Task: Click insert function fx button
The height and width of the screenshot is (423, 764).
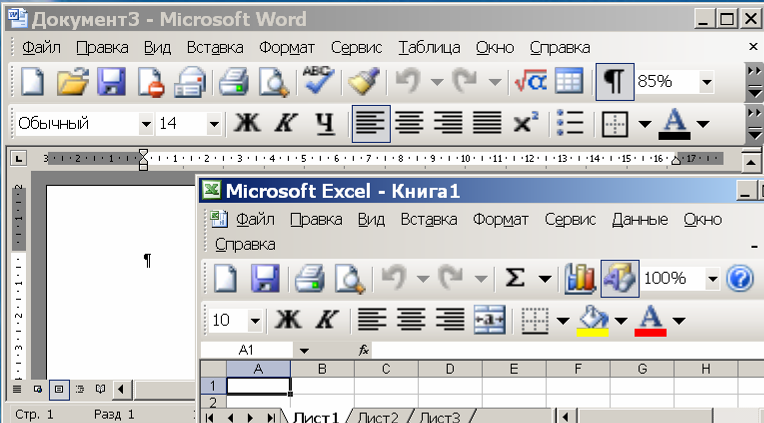Action: tap(363, 350)
